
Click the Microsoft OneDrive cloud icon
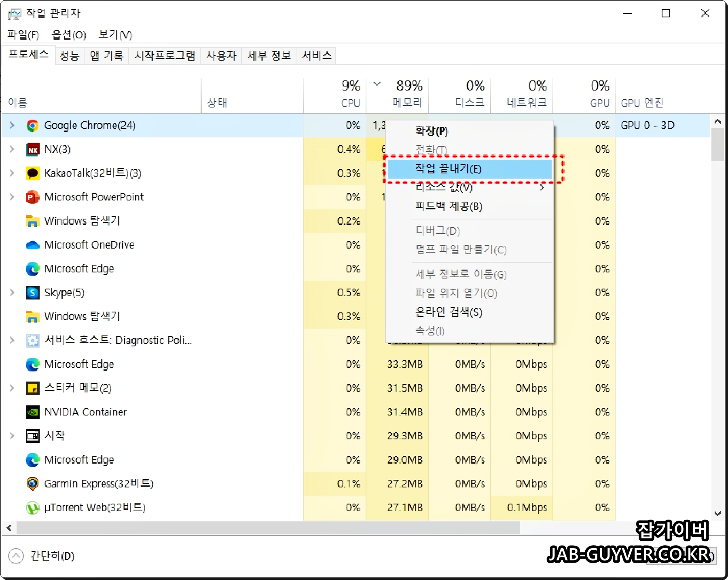32,245
